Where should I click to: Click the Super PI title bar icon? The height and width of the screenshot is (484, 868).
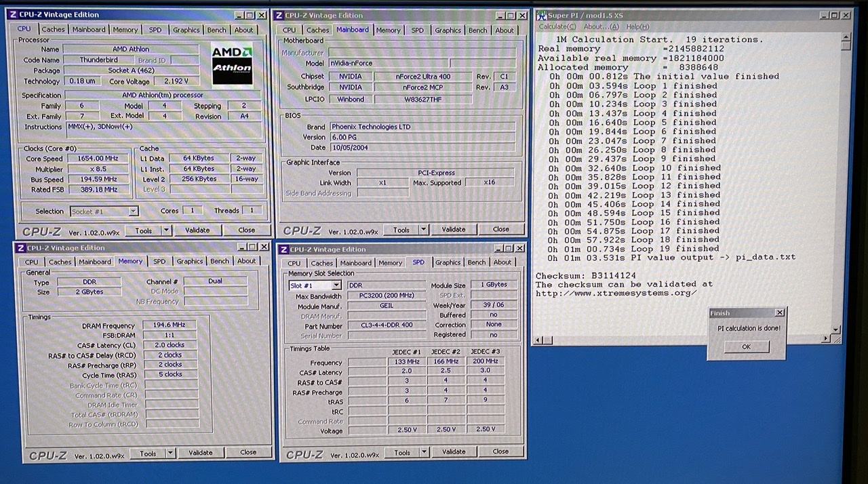541,15
